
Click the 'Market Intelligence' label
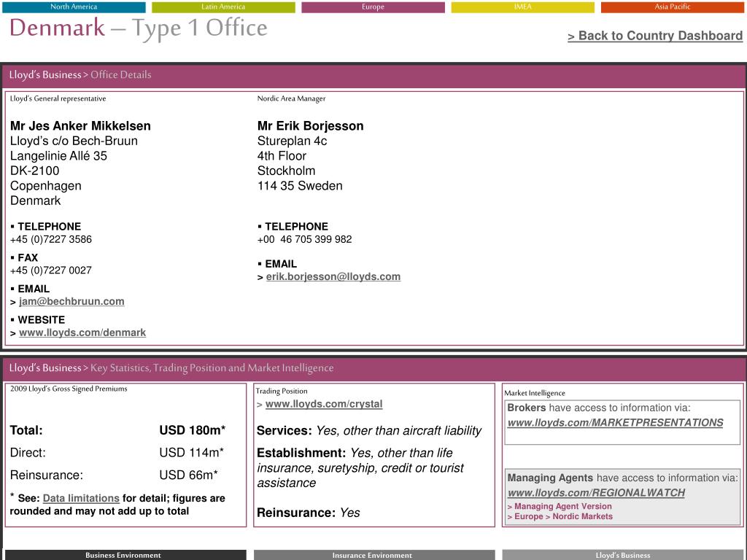pyautogui.click(x=535, y=393)
